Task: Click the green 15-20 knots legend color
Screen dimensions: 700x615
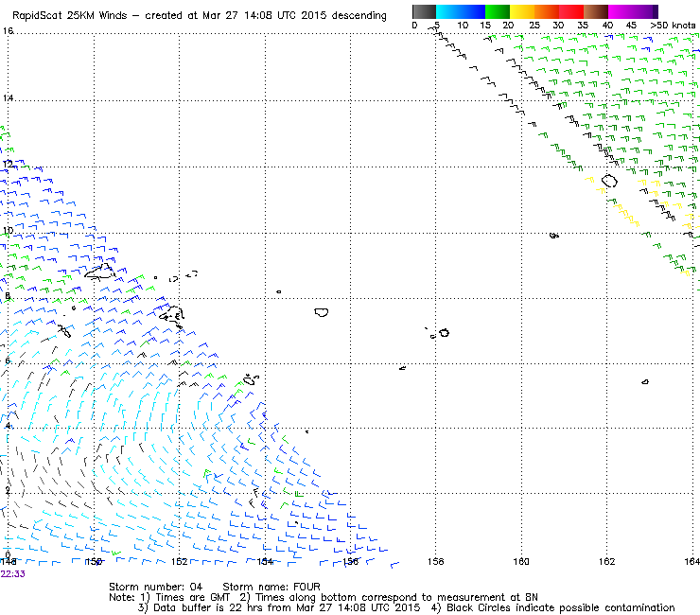Action: point(498,11)
